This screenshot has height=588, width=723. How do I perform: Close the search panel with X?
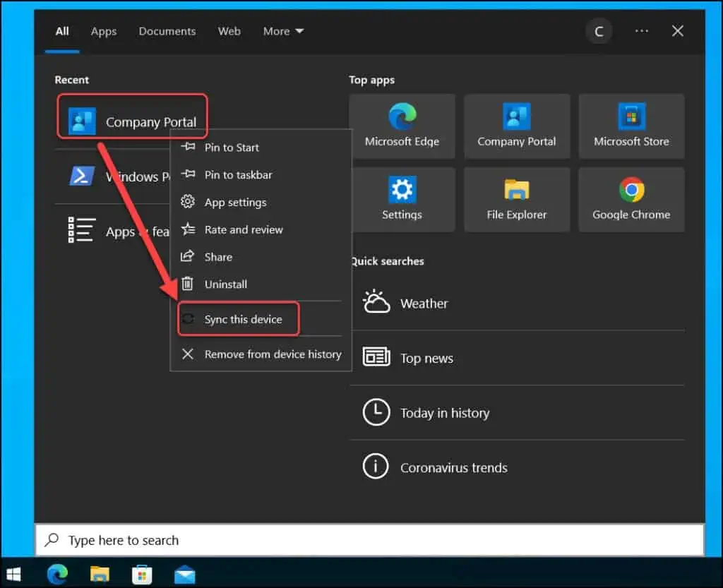677,31
